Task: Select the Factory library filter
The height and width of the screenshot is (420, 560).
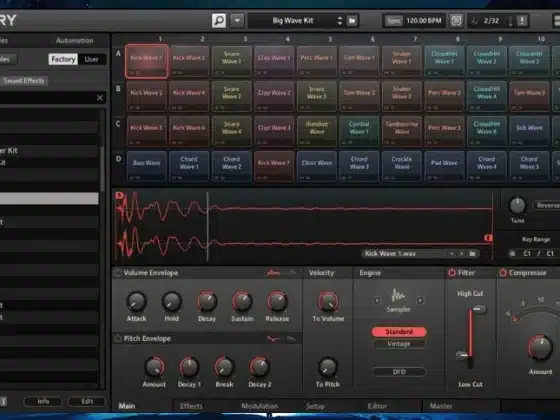Action: [x=63, y=59]
